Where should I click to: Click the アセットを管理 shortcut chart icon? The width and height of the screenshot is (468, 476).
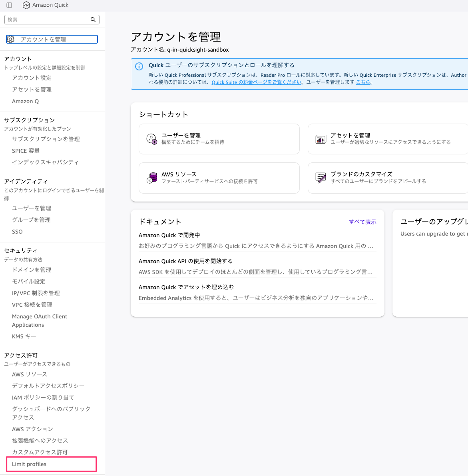coord(321,139)
